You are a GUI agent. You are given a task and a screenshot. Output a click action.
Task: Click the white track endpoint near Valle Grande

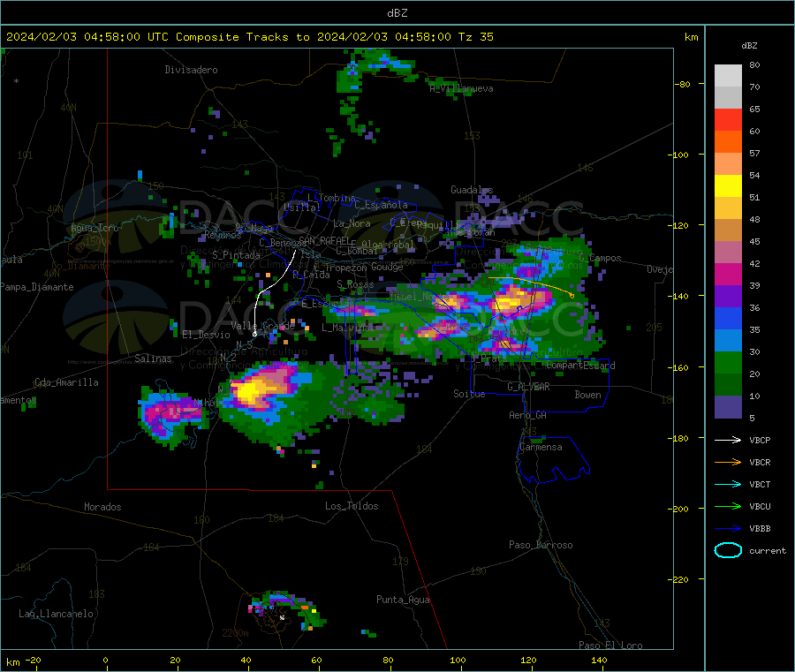click(254, 334)
